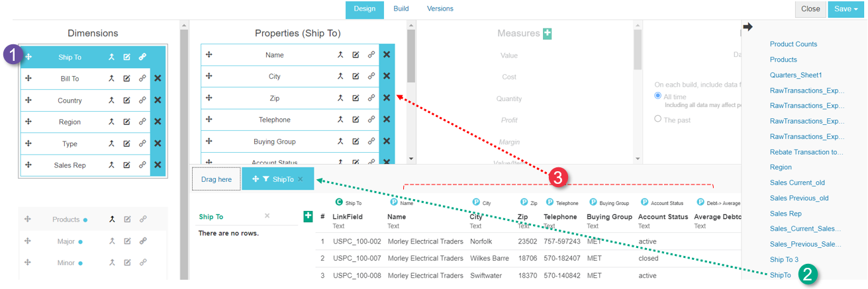Image resolution: width=868 pixels, height=289 pixels.
Task: Click the green plus next to Ship To panel
Action: (308, 216)
